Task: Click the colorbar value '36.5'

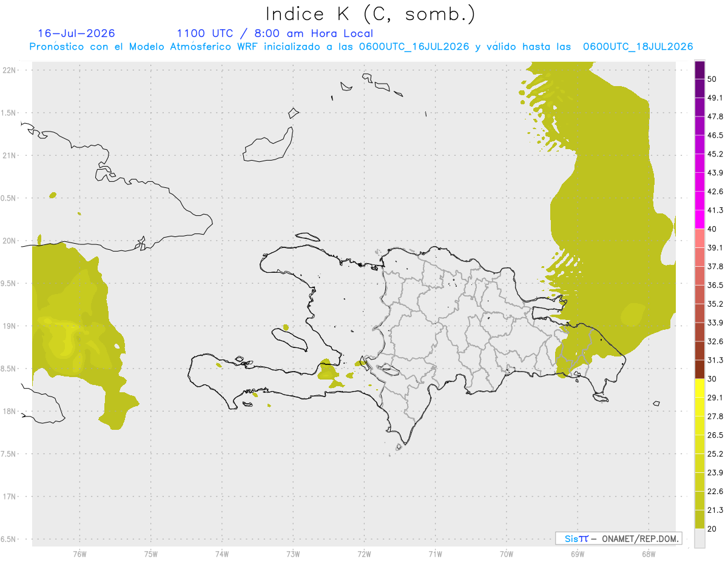Action: pos(716,285)
